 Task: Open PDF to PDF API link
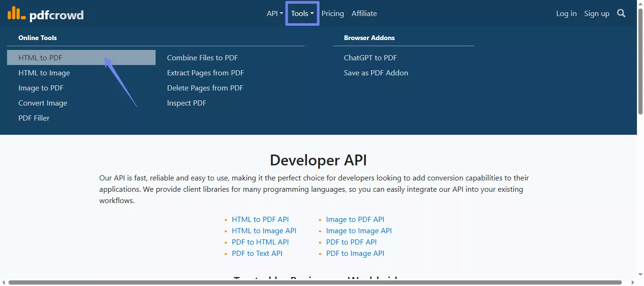(351, 242)
